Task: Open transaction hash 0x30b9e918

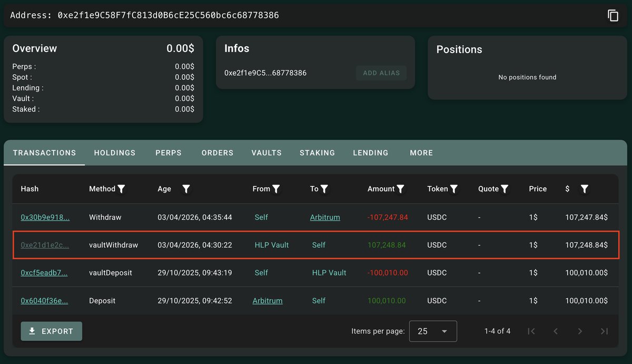Action: click(x=45, y=217)
